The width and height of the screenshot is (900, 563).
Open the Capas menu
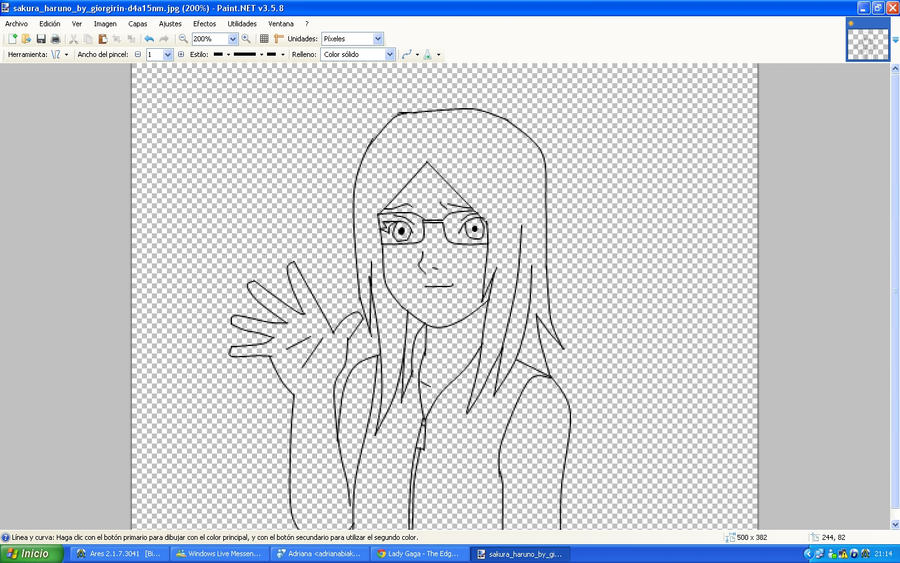point(138,24)
